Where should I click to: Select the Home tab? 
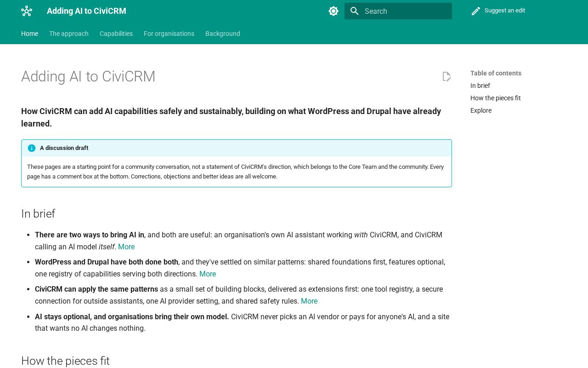click(x=30, y=34)
